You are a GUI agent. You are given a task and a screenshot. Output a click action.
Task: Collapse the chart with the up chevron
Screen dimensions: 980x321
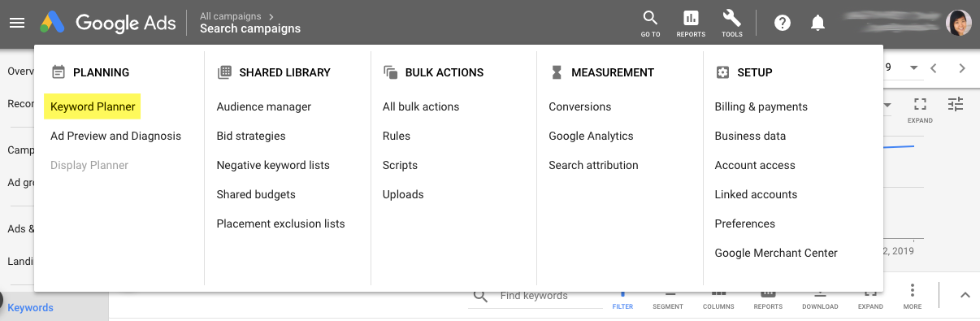pos(965,296)
